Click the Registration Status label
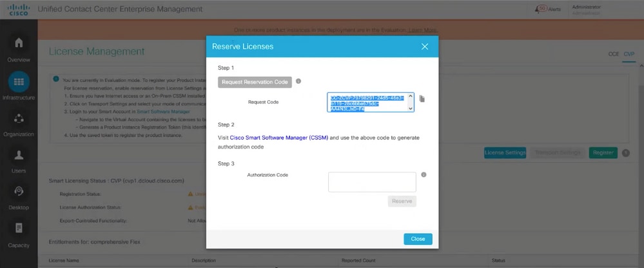Viewport: 644px width, 268px height. pyautogui.click(x=80, y=194)
